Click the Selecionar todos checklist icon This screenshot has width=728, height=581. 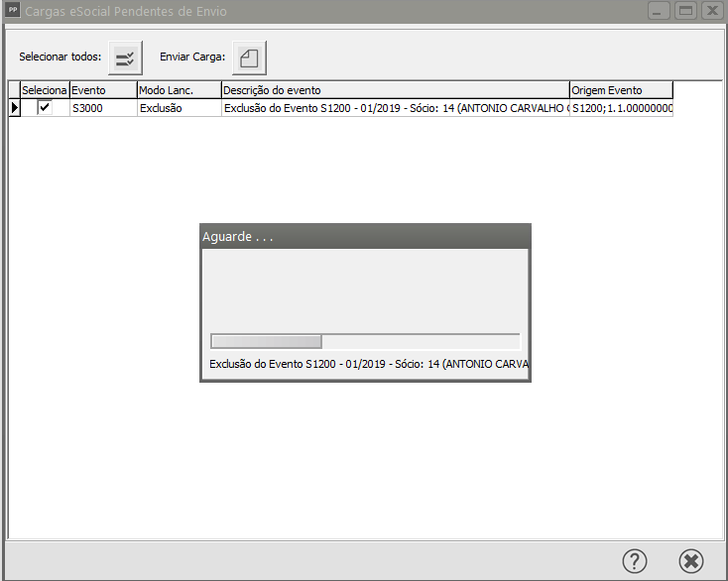[x=125, y=58]
